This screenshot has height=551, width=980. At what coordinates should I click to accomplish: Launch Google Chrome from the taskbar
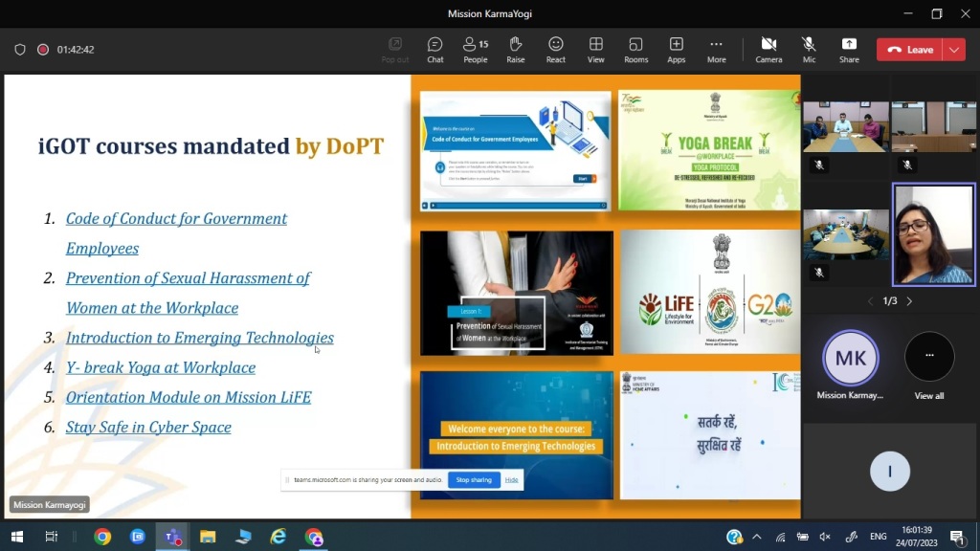(x=102, y=537)
